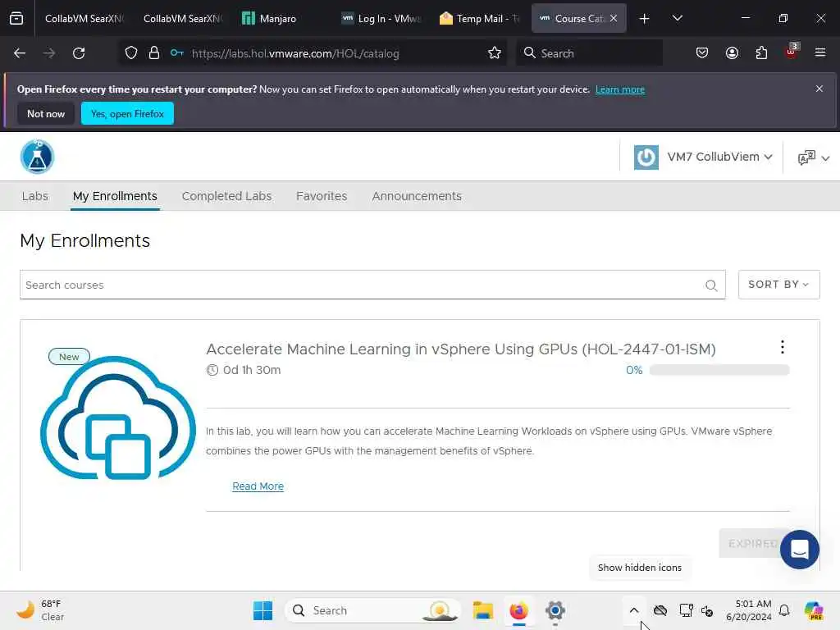Click the Not now button

[46, 113]
